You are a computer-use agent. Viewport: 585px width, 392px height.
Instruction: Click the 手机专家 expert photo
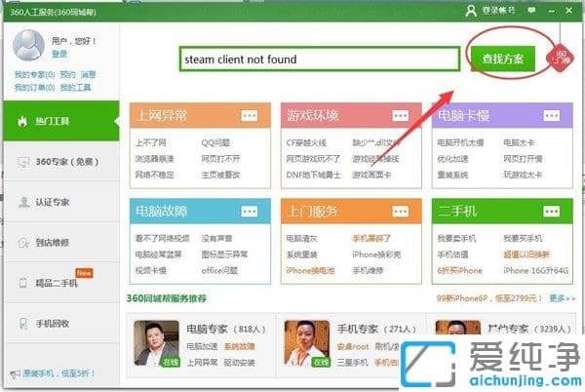pos(305,341)
